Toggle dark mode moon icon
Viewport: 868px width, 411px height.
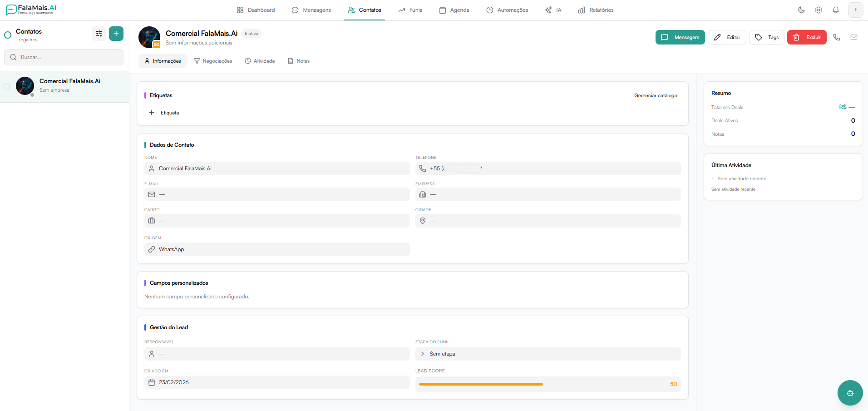click(x=801, y=10)
